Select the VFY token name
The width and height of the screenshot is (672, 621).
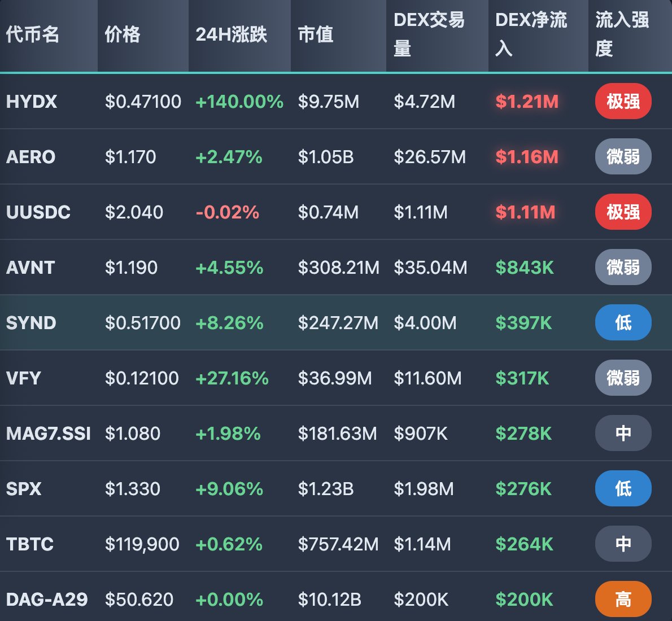coord(24,378)
